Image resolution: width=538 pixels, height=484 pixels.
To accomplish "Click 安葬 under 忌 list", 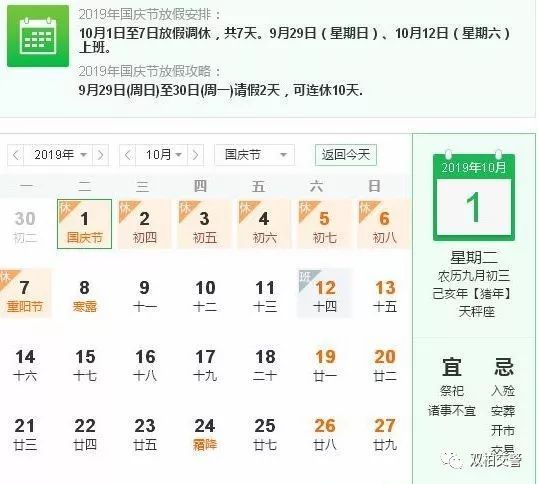I will pos(503,411).
